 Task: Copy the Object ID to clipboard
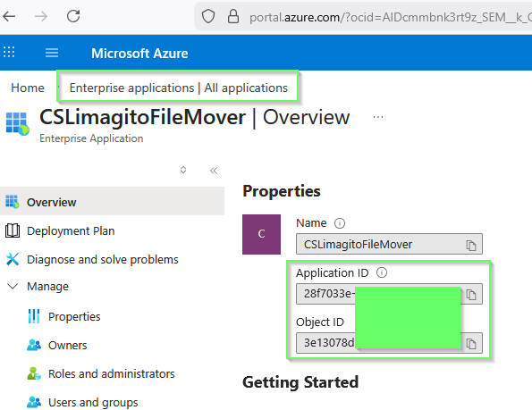[471, 344]
